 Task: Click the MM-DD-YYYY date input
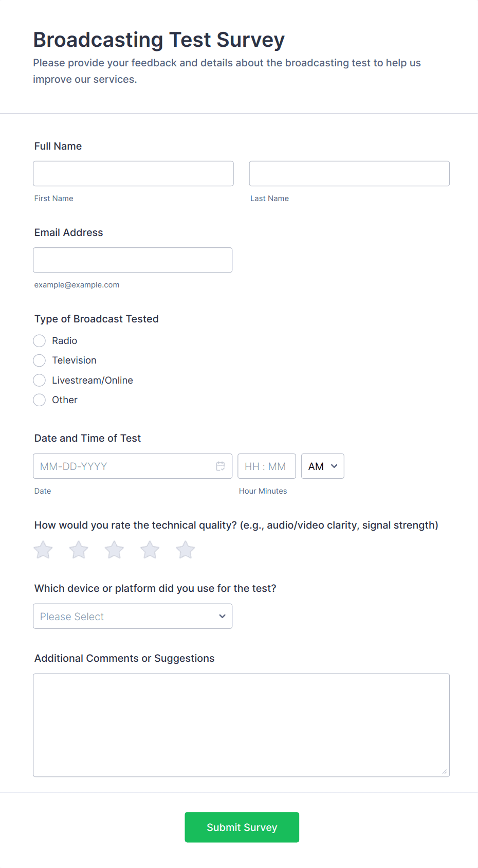123,466
